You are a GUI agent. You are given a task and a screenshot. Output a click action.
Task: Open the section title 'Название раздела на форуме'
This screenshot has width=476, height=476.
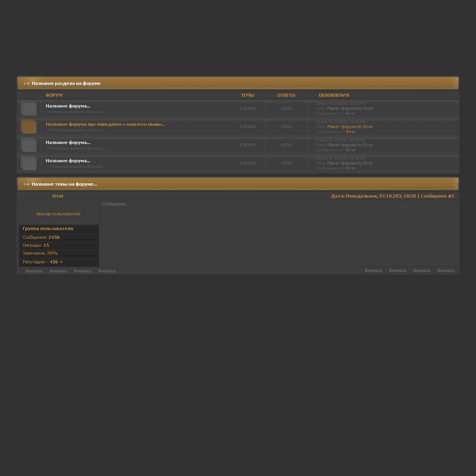[x=66, y=83]
